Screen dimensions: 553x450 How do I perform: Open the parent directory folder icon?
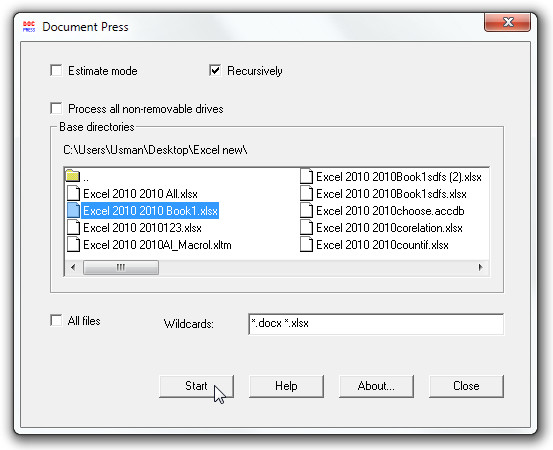[73, 176]
